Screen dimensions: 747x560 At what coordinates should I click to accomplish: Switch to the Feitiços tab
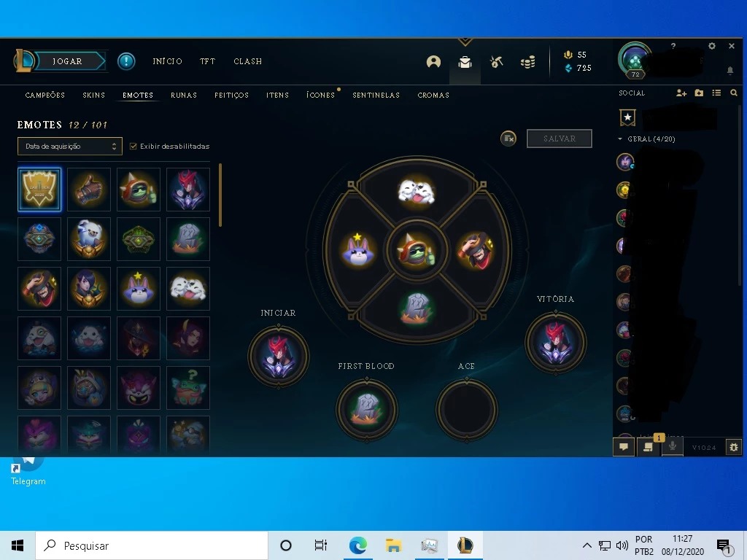(231, 96)
